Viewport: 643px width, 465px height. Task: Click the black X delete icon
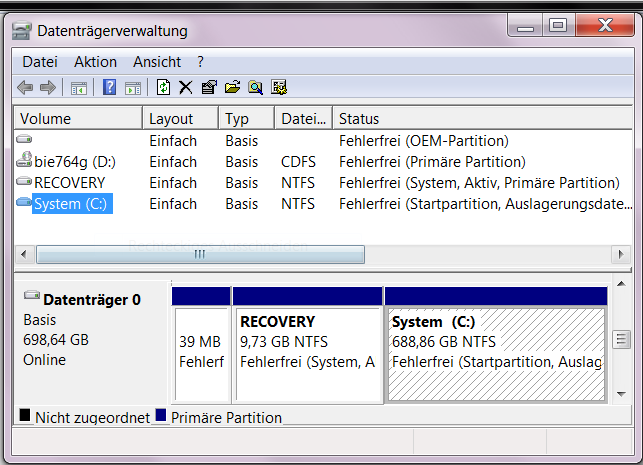(x=185, y=88)
